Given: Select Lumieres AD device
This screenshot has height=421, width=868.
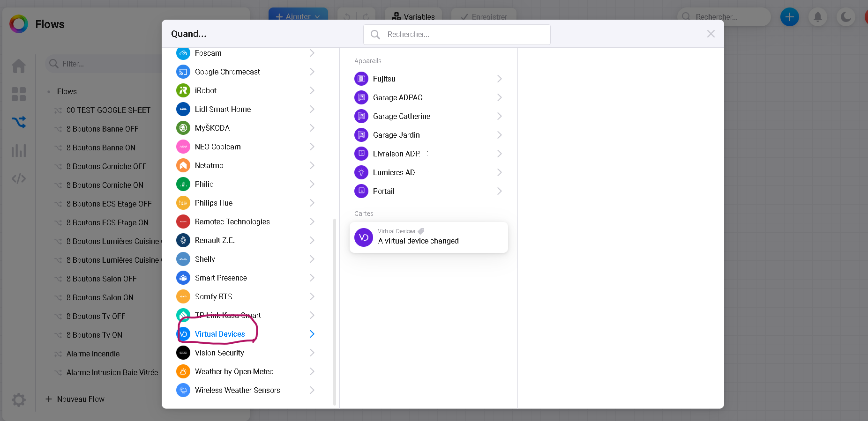Looking at the screenshot, I should point(429,172).
